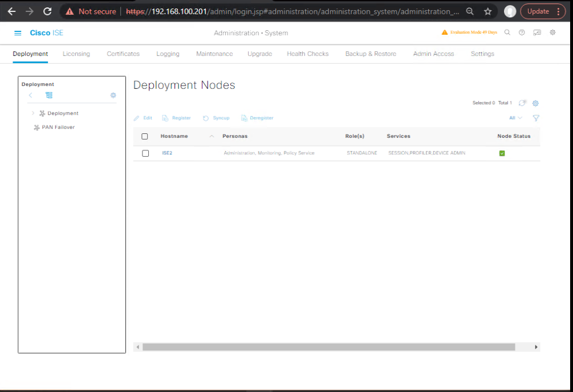Viewport: 573px width, 392px height.
Task: Click the Deregister button
Action: 257,118
